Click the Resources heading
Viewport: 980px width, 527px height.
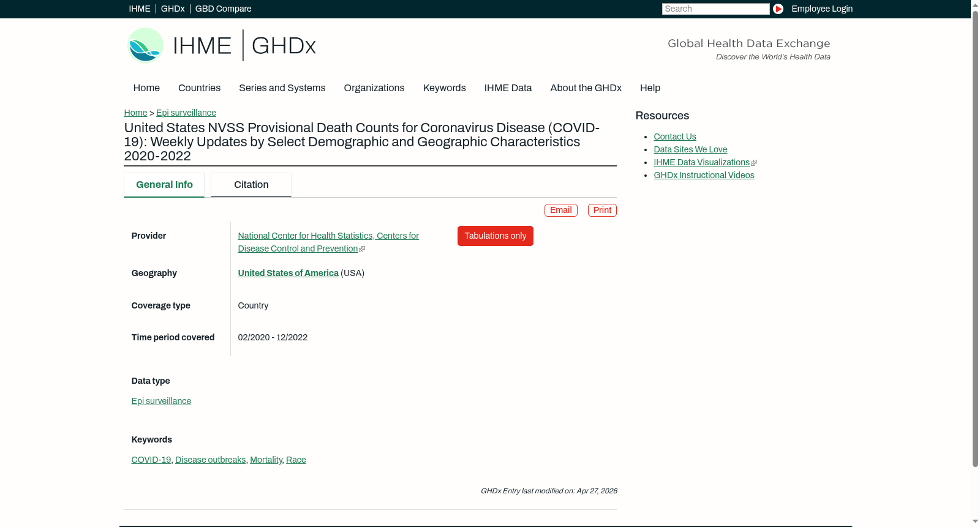pyautogui.click(x=662, y=116)
